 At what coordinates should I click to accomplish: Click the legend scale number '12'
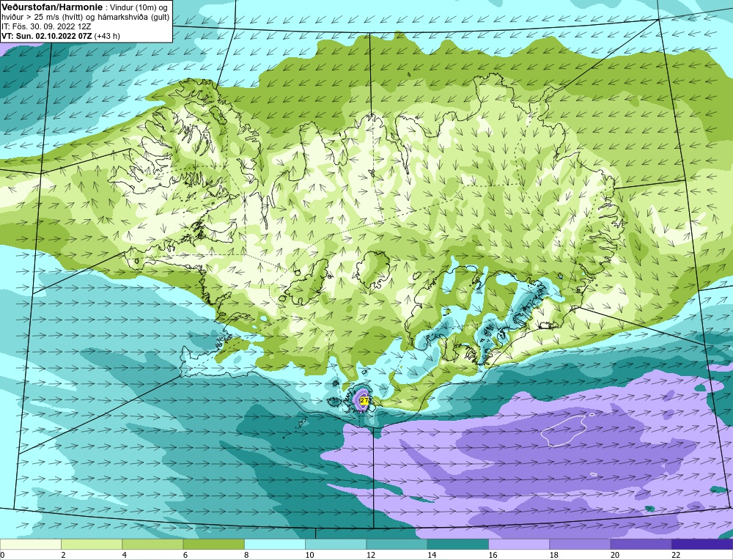tap(370, 555)
